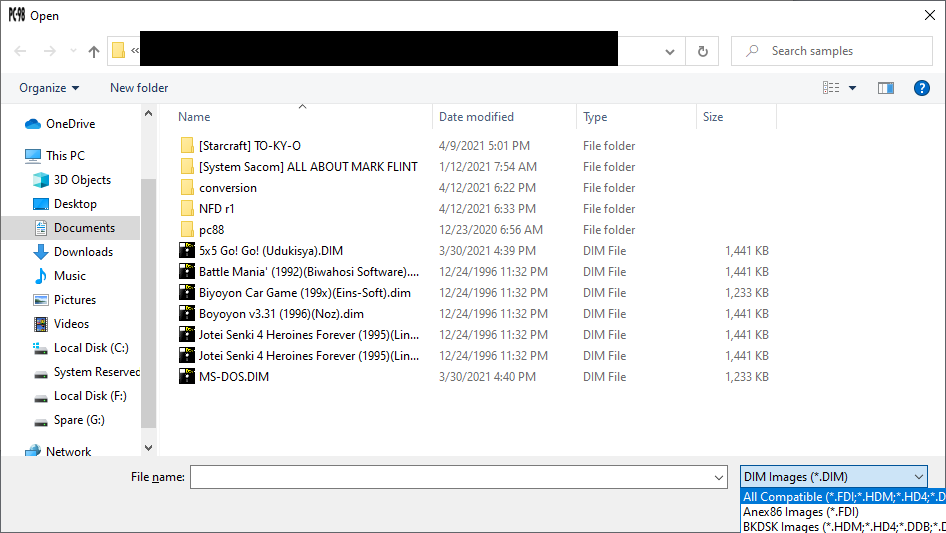Screen dimensions: 946x533
Task: Choose BKDSK Images file type option
Action: tap(843, 526)
